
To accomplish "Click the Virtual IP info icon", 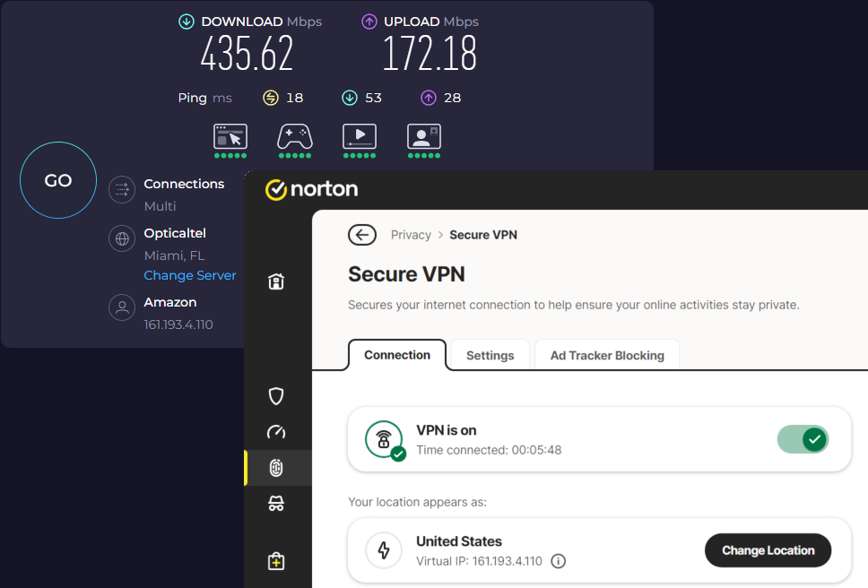I will pyautogui.click(x=559, y=561).
